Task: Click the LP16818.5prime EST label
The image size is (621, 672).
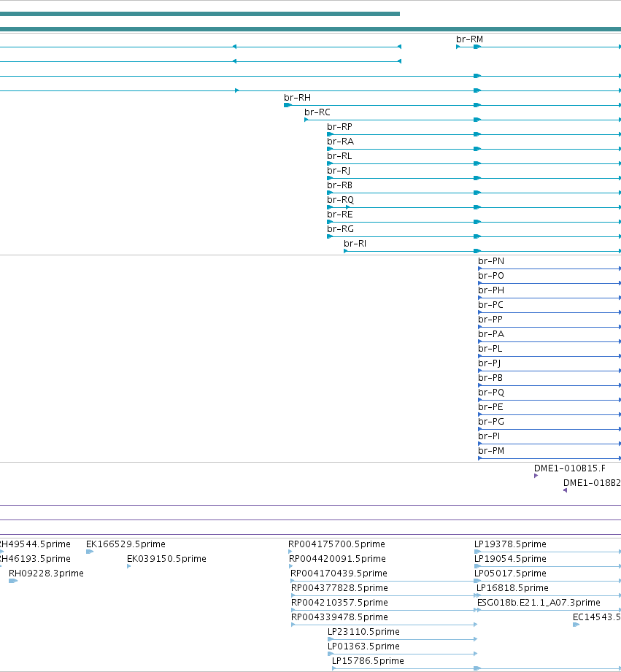Action: (x=512, y=587)
